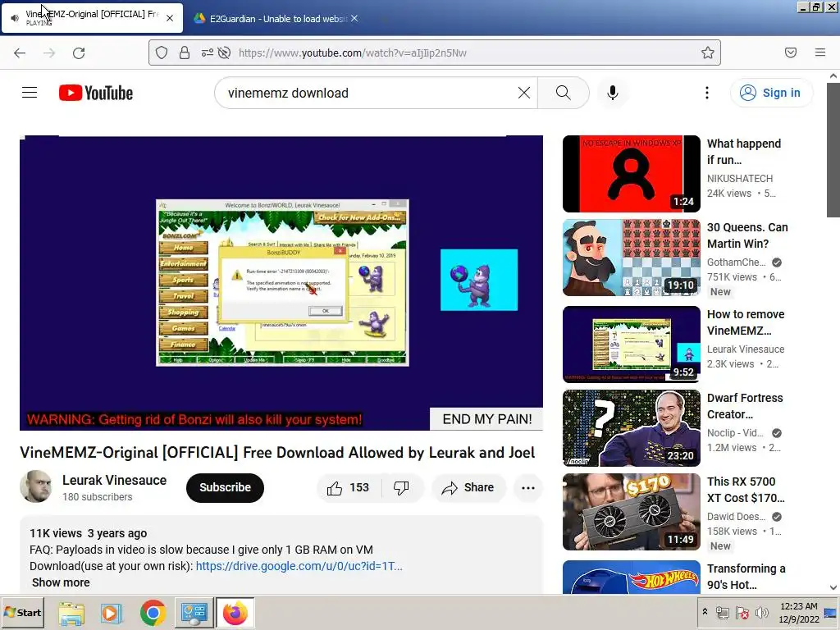Viewport: 840px width, 630px height.
Task: Click the autoplay blocked icon
Action: (225, 52)
